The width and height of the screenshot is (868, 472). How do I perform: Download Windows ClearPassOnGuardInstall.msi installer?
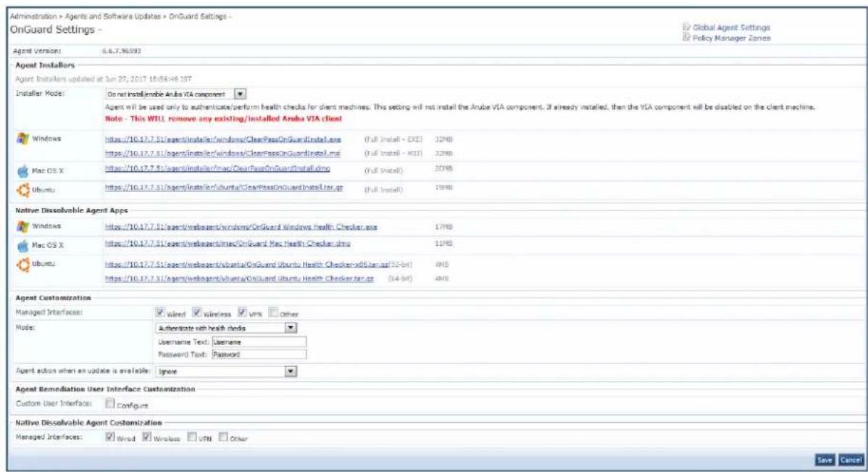[222, 153]
